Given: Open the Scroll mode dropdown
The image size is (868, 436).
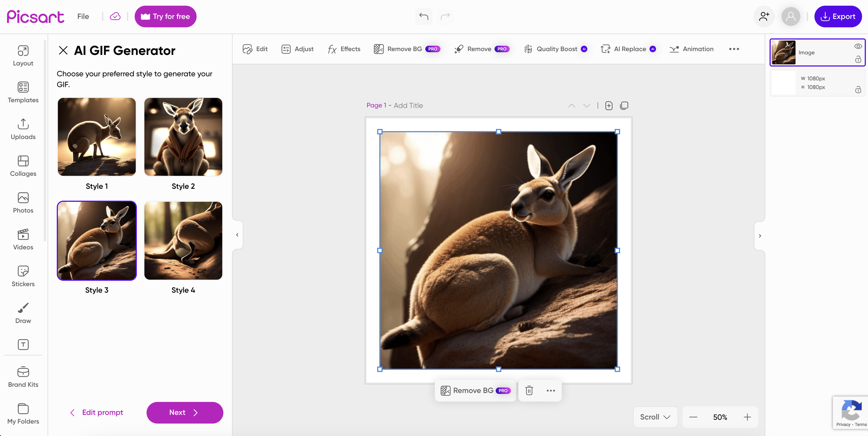Looking at the screenshot, I should 655,417.
